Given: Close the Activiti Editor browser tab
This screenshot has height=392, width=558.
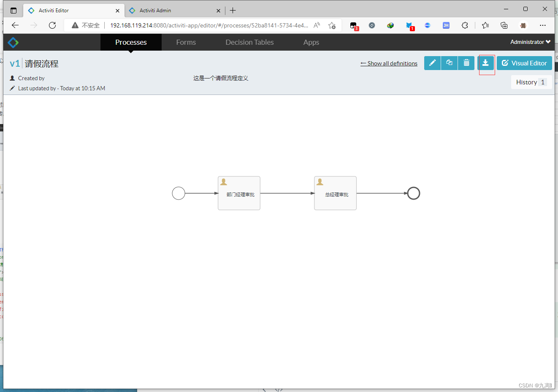Looking at the screenshot, I should pyautogui.click(x=117, y=11).
